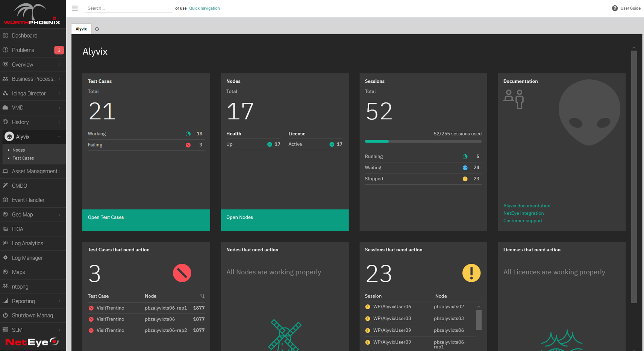
Task: Click the Alyvix alien icon in sidebar
Action: pos(9,137)
